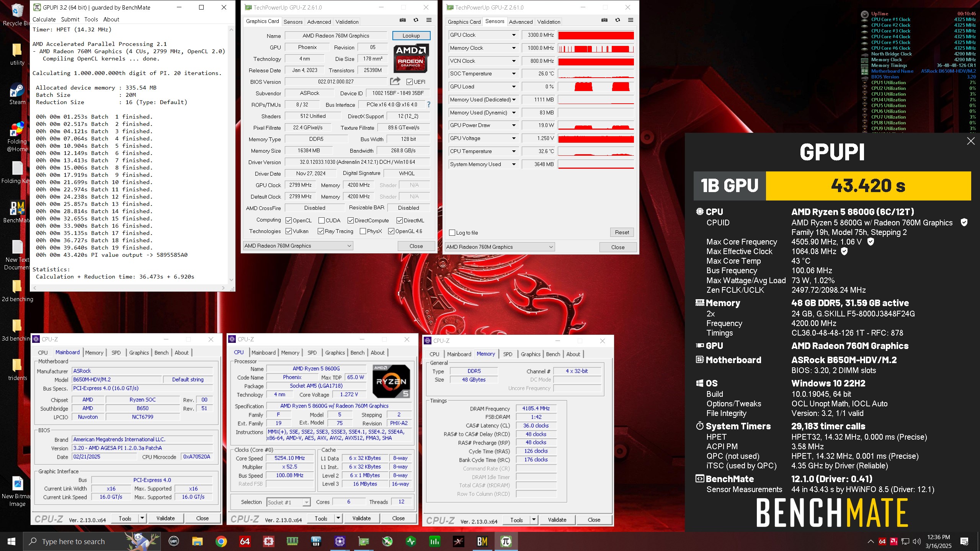
Task: Click the GPU Load sensor graph
Action: (x=596, y=86)
